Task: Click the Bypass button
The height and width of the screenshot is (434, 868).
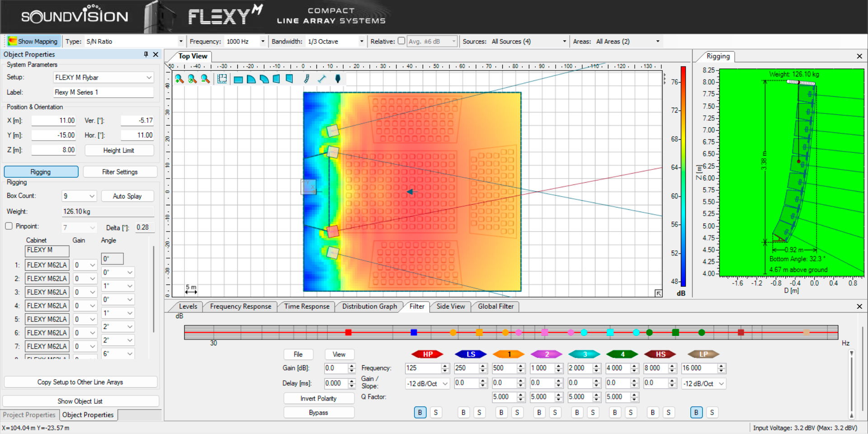Action: tap(319, 412)
